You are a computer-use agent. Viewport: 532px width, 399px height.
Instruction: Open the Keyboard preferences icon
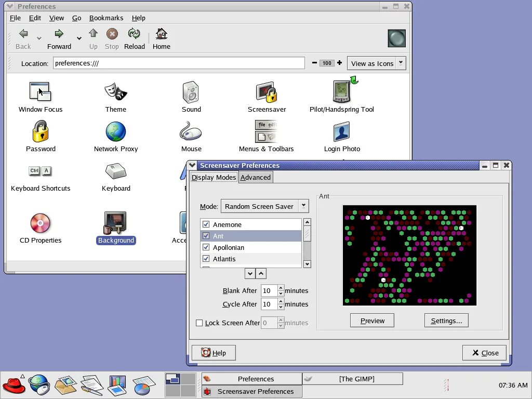point(116,170)
